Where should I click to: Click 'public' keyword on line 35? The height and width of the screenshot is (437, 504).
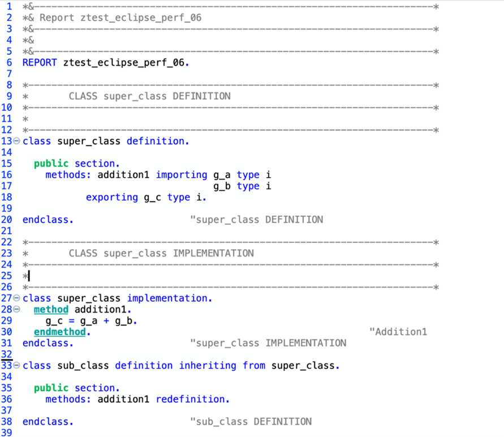(51, 388)
